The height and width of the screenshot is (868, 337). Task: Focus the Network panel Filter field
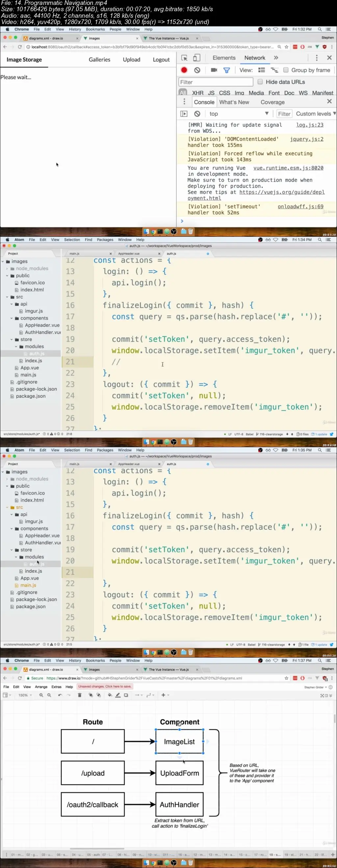(216, 82)
